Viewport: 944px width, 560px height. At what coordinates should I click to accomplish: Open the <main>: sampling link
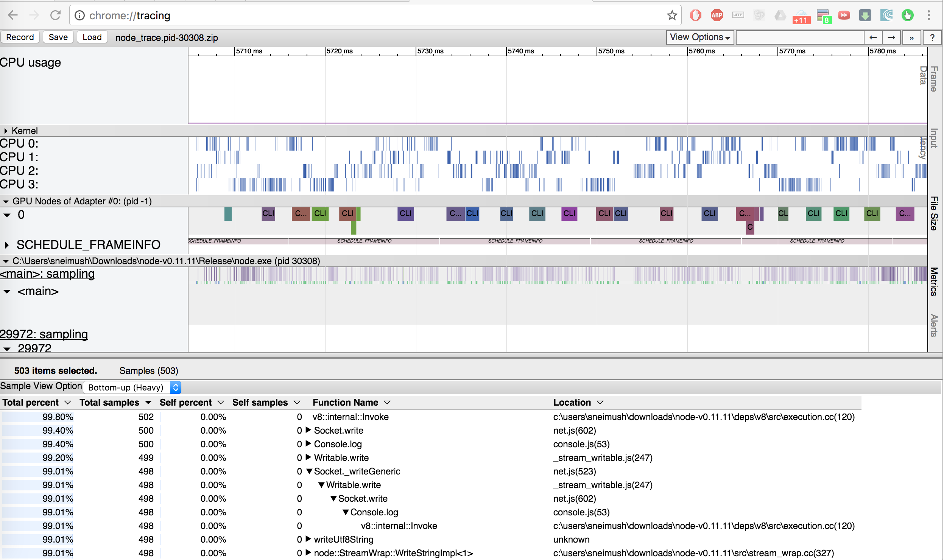click(x=47, y=274)
